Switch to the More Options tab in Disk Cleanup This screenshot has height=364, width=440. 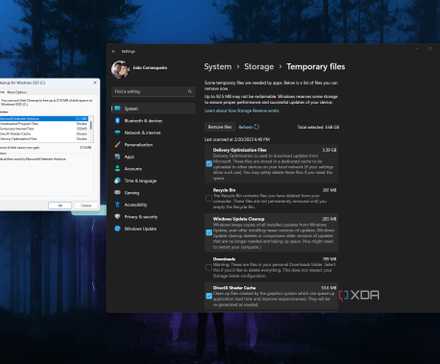17,92
